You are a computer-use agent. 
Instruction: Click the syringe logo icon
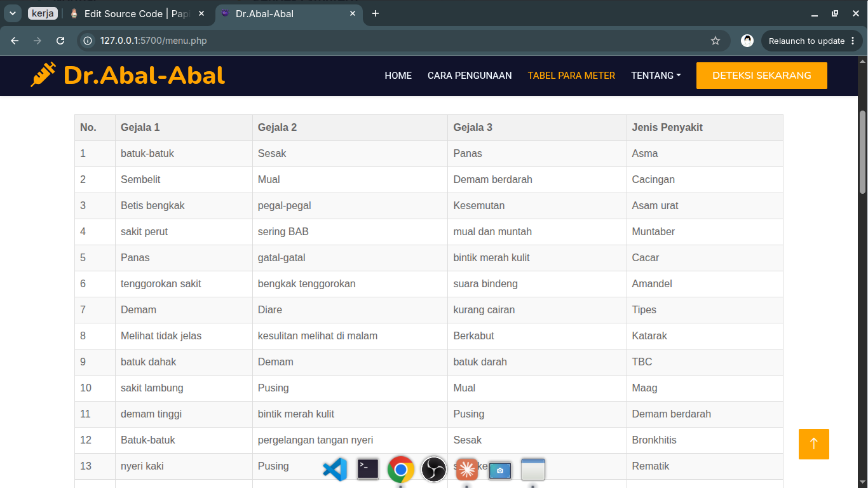(x=43, y=75)
